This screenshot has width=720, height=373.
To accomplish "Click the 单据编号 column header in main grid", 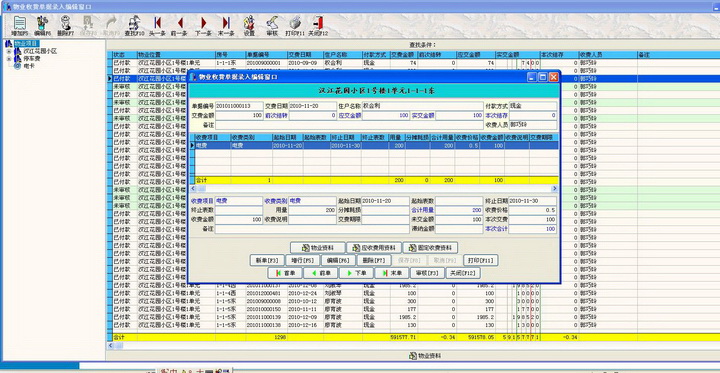I will pyautogui.click(x=266, y=55).
